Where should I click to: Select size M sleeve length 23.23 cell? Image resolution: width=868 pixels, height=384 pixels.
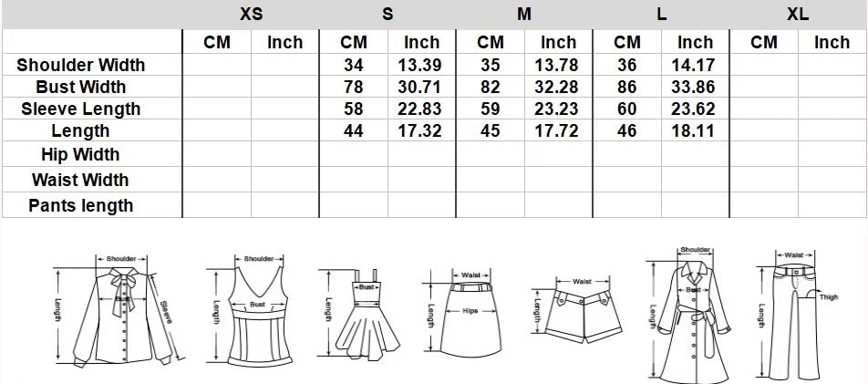click(558, 109)
